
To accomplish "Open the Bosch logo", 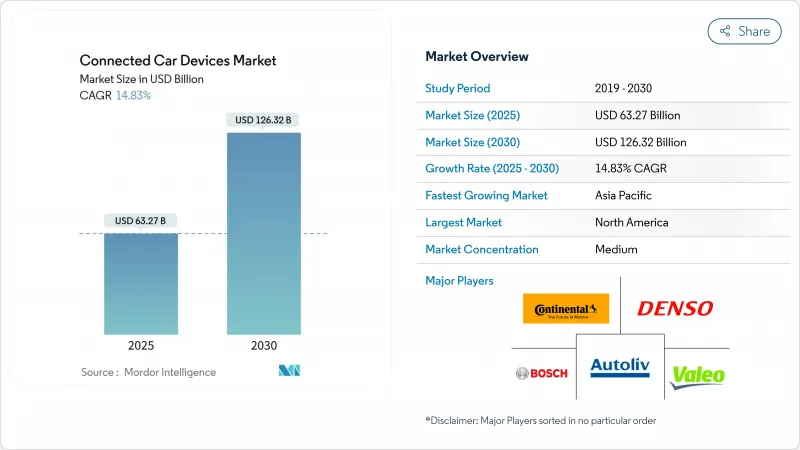I will tap(541, 373).
